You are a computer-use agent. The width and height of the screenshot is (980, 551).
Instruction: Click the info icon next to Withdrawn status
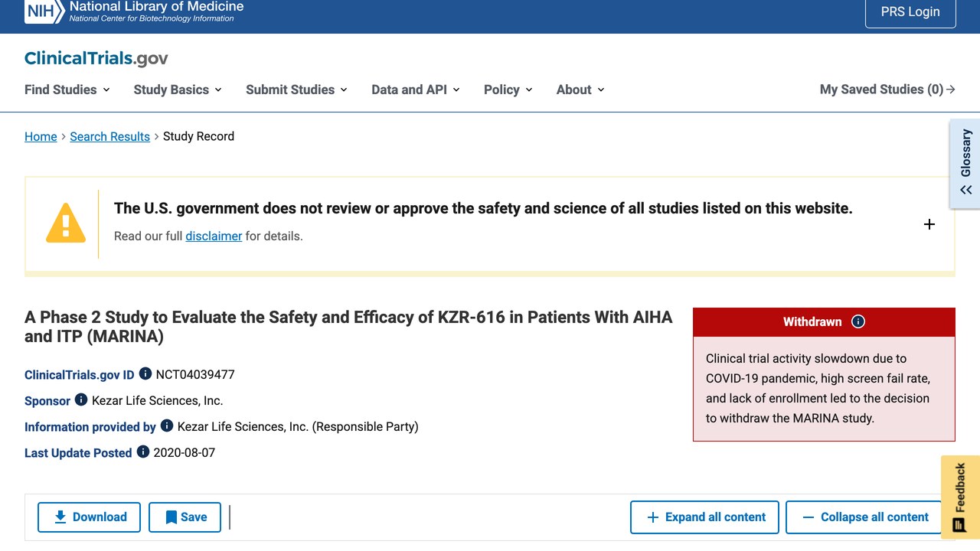coord(858,321)
